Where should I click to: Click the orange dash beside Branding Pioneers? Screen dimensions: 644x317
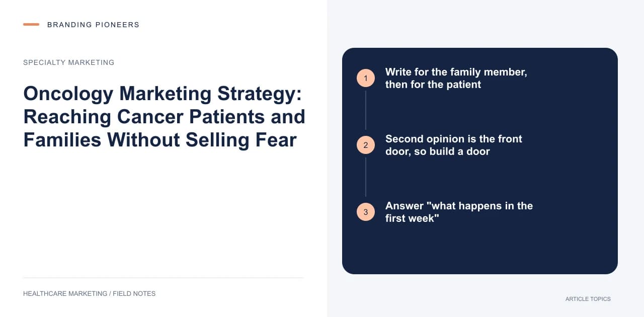[31, 24]
